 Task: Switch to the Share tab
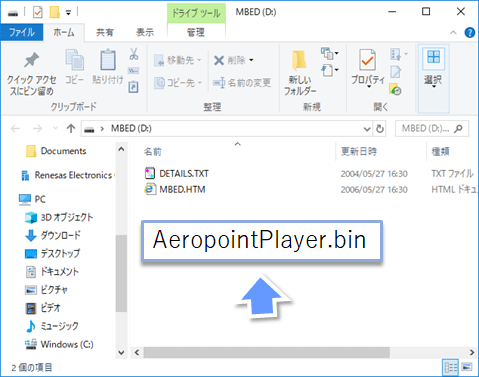pyautogui.click(x=105, y=33)
